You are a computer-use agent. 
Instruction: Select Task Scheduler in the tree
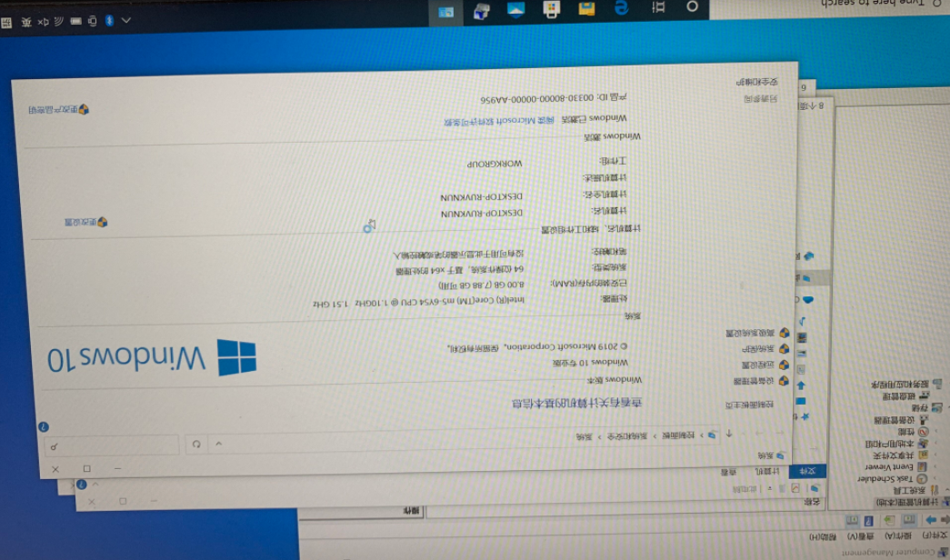(884, 479)
